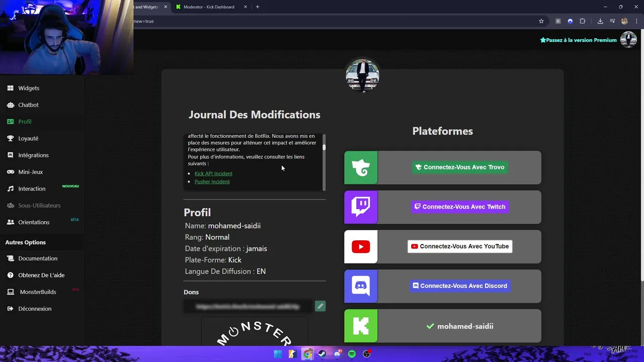Open Pusher Incident link
Screen dimensions: 644x362
(212, 182)
